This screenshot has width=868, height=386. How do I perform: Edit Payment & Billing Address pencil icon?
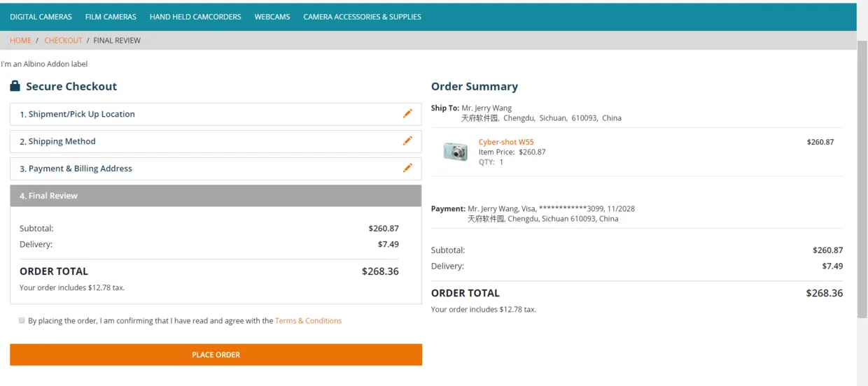407,168
